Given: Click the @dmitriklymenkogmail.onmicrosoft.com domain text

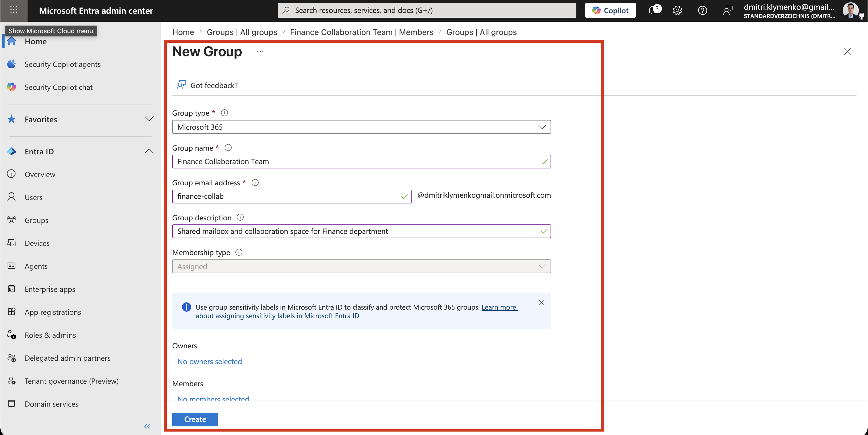Looking at the screenshot, I should coord(484,195).
